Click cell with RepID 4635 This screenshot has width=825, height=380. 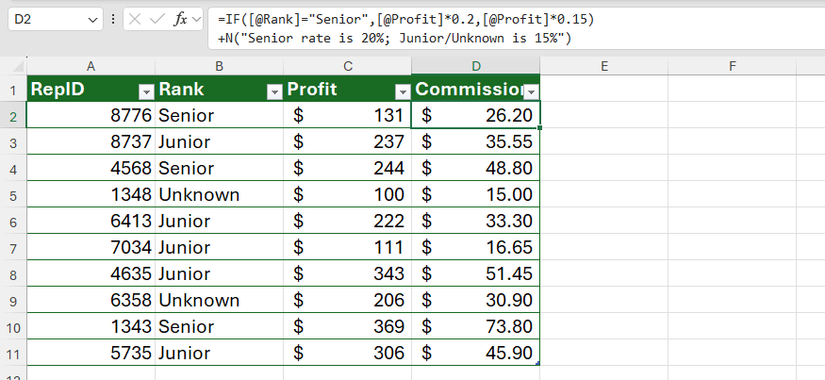tap(91, 273)
